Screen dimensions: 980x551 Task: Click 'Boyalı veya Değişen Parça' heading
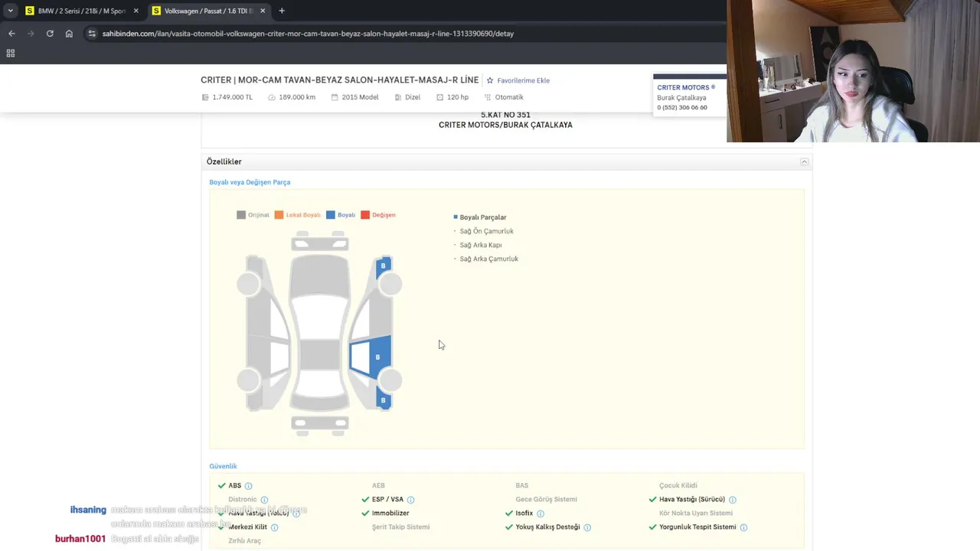tap(250, 182)
